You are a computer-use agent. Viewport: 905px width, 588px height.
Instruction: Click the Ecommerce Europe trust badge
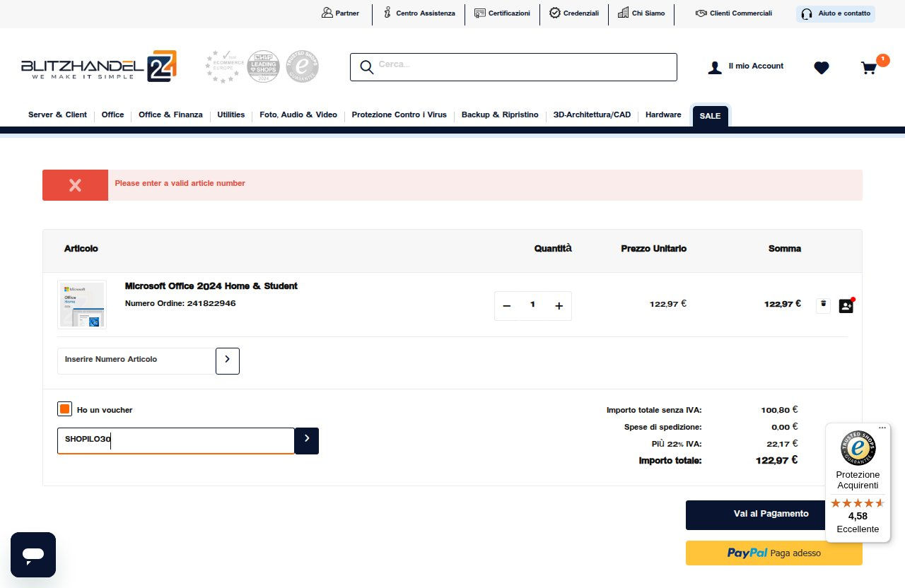coord(224,66)
